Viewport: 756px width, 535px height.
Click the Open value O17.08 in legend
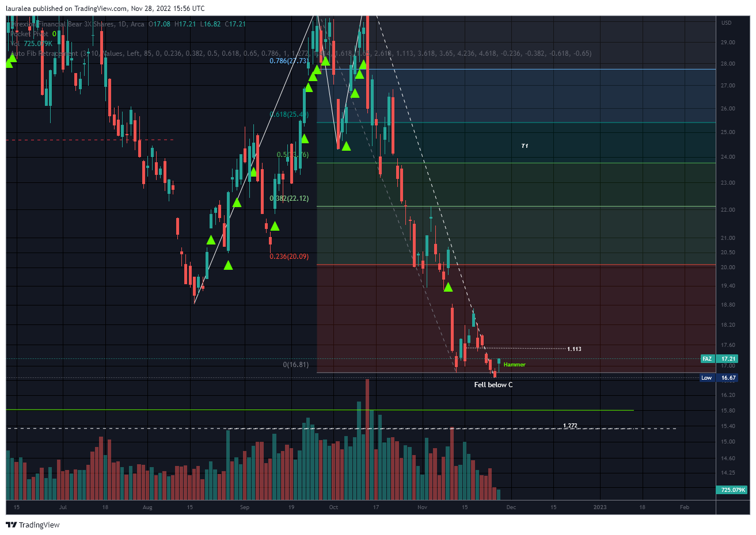point(159,24)
